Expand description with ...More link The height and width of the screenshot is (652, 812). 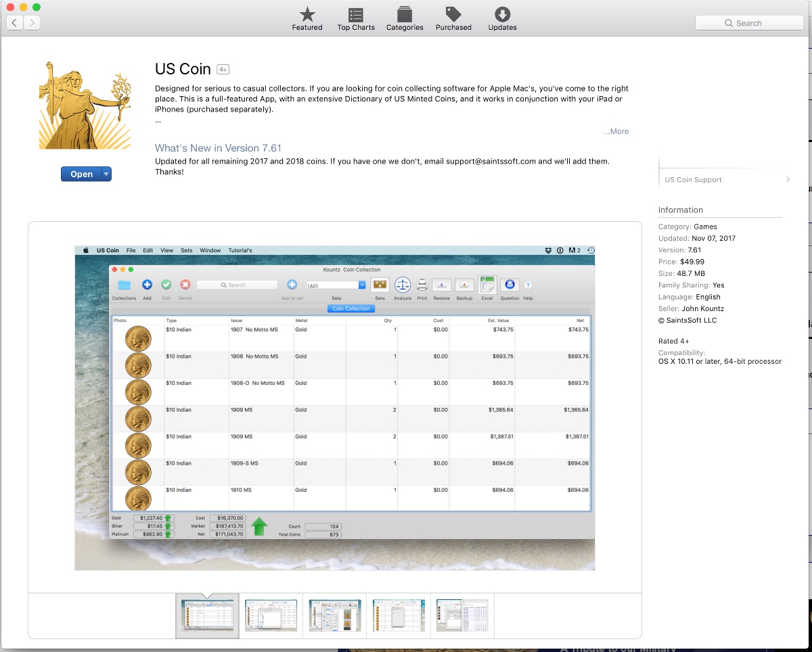pyautogui.click(x=616, y=131)
